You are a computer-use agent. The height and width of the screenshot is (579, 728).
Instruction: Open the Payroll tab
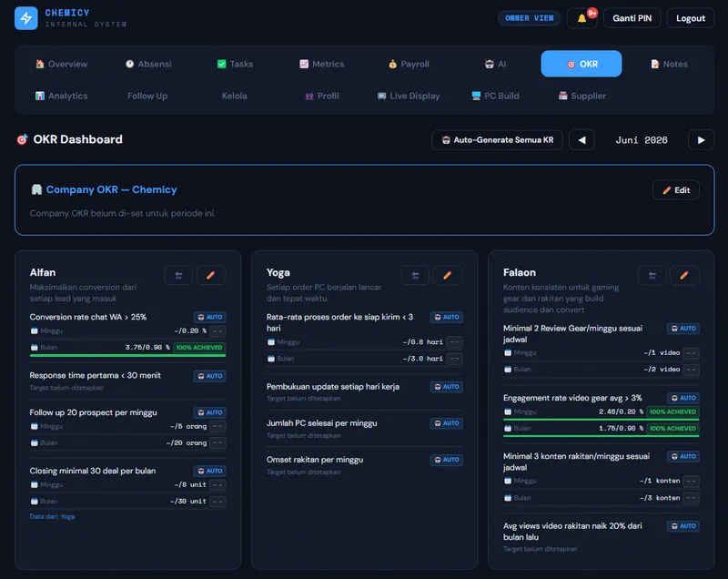(x=409, y=64)
